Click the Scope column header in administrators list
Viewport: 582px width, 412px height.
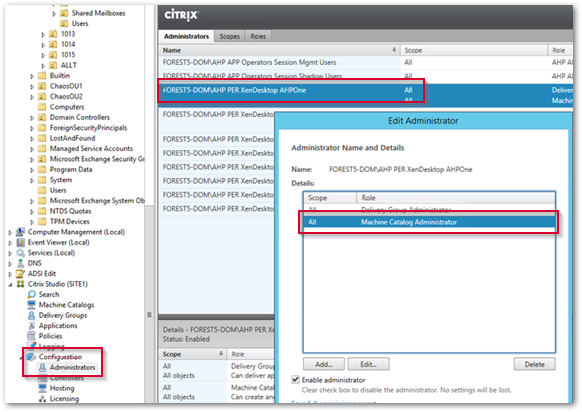click(x=474, y=50)
